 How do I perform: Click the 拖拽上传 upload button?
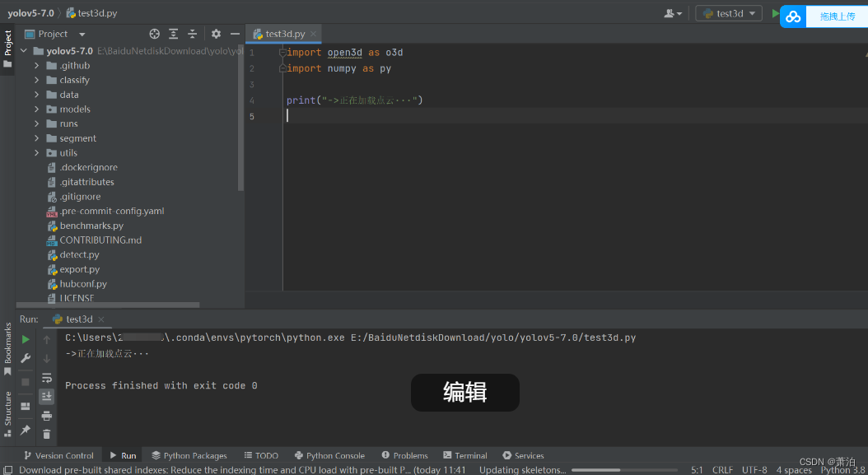[837, 16]
